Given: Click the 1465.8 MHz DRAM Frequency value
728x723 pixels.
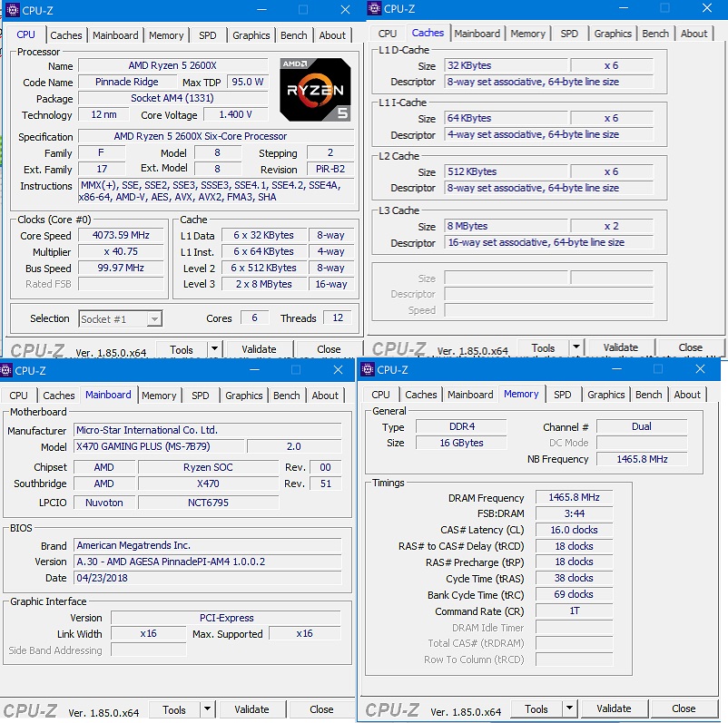Looking at the screenshot, I should coord(574,497).
